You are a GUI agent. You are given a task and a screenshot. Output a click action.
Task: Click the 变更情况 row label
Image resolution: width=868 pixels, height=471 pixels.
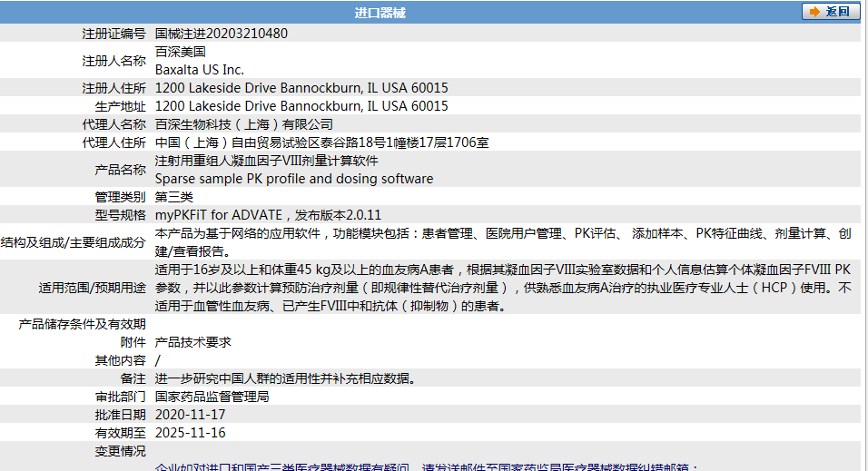point(120,451)
